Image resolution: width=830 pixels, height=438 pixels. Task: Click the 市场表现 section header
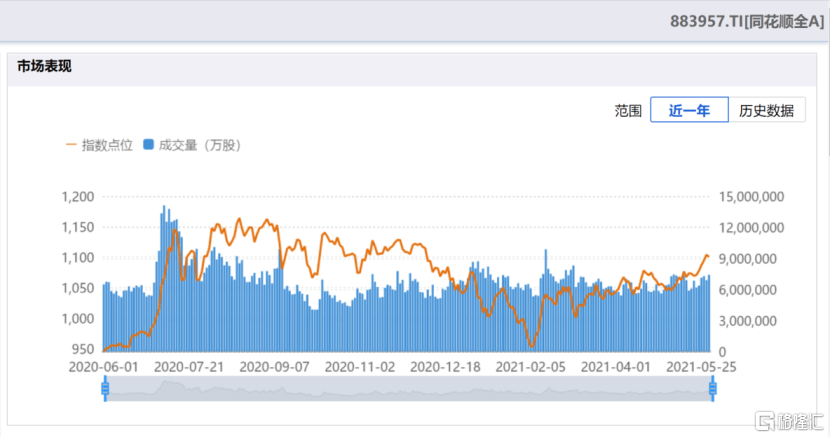pyautogui.click(x=44, y=67)
